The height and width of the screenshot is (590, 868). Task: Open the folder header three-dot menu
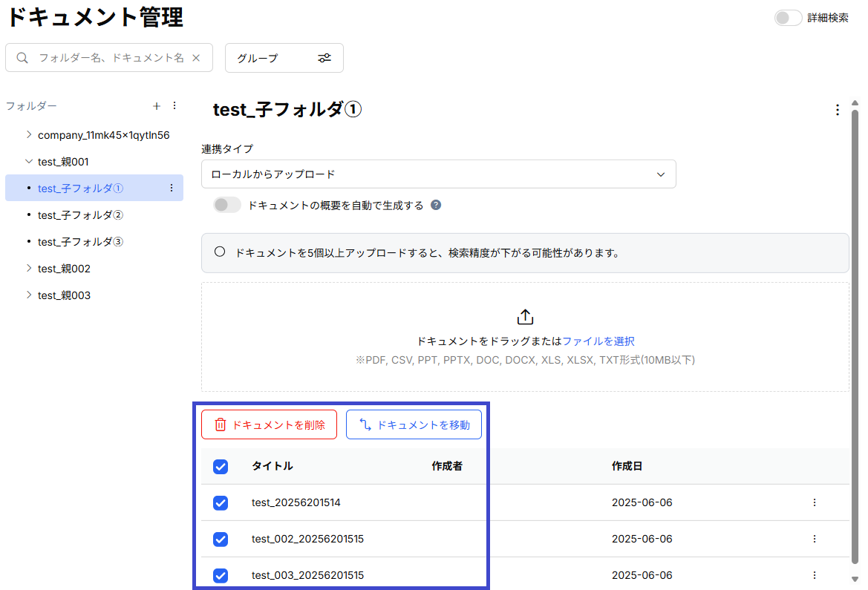click(837, 110)
